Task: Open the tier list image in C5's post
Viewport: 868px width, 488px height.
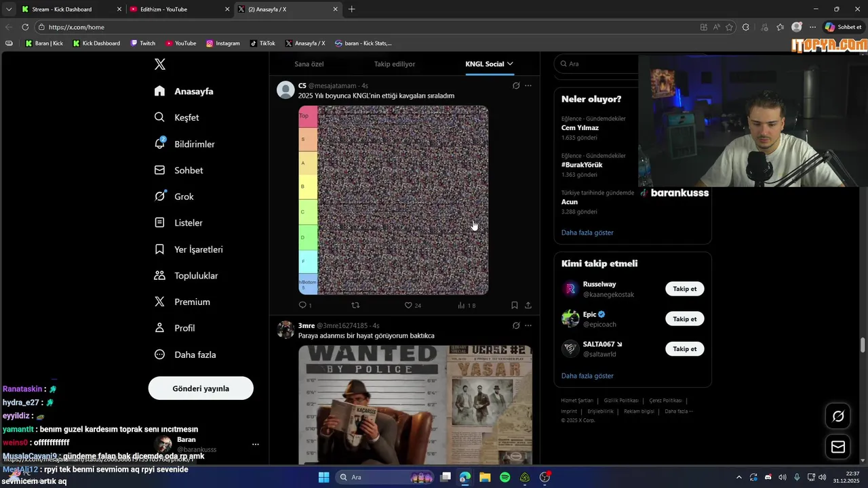Action: click(x=393, y=200)
